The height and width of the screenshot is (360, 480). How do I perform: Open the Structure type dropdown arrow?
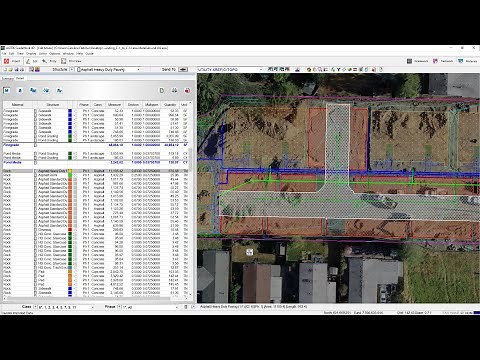[73, 69]
